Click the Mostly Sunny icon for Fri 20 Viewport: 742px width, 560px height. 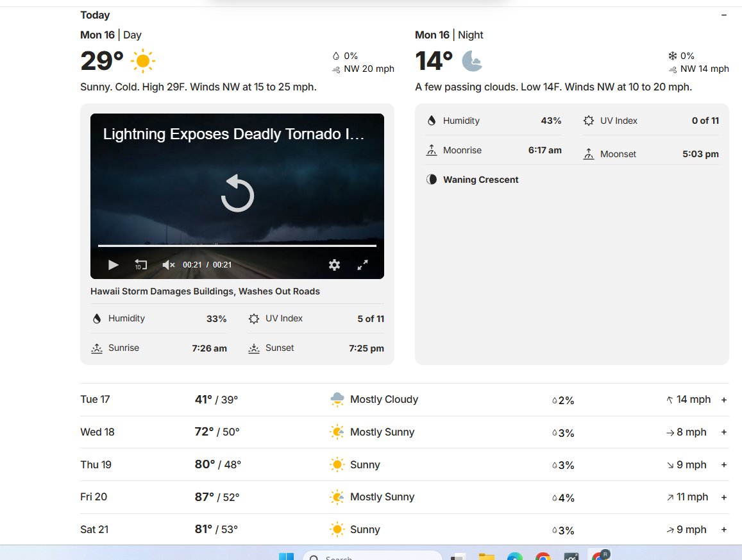337,497
